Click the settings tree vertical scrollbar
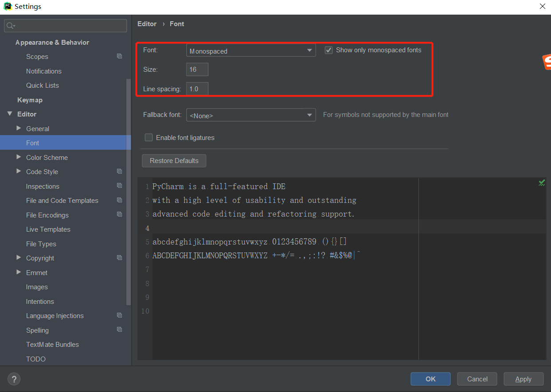Screen dimensions: 551x392 point(129,192)
